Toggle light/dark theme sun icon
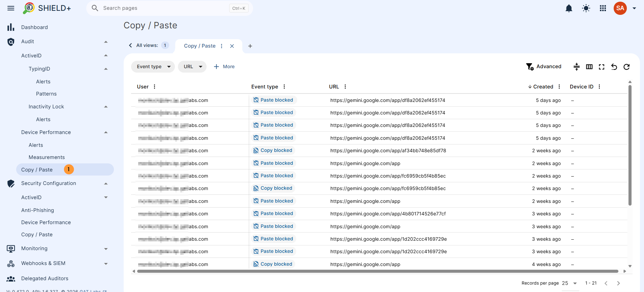Screen dimensions: 644x292 point(586,8)
